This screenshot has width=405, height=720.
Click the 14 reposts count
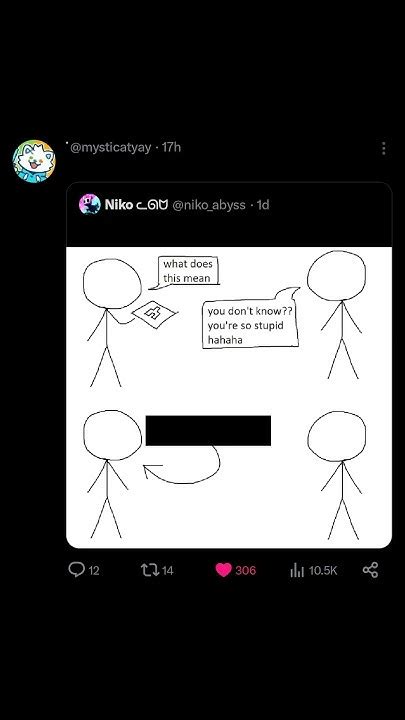click(x=168, y=571)
